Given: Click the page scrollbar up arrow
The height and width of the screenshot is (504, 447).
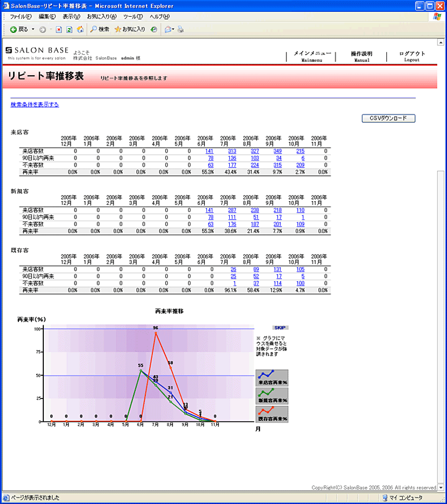Looking at the screenshot, I should point(441,42).
